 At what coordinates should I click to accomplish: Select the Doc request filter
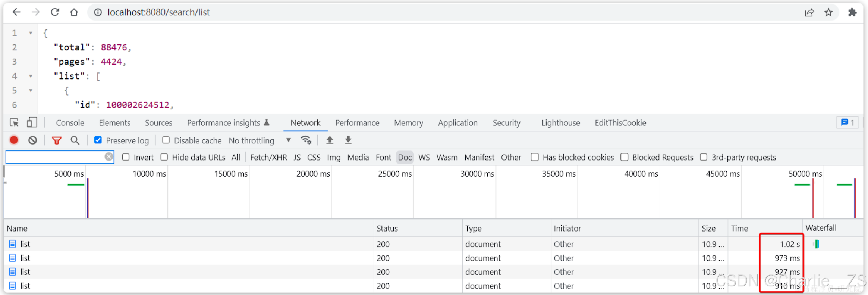[405, 158]
